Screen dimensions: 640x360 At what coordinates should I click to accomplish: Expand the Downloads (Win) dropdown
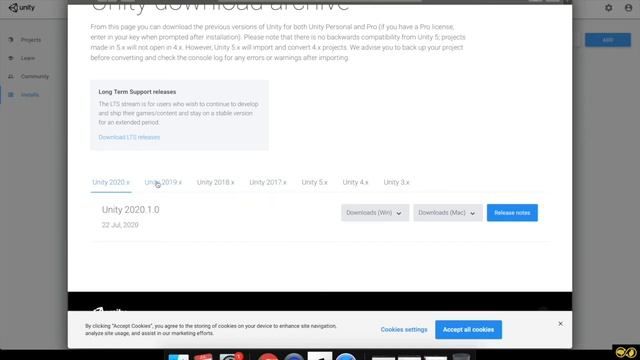click(375, 213)
